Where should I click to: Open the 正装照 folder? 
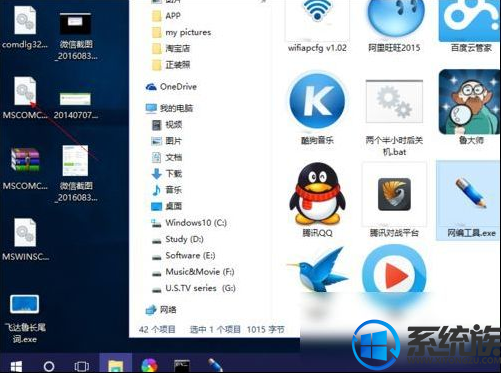[171, 65]
